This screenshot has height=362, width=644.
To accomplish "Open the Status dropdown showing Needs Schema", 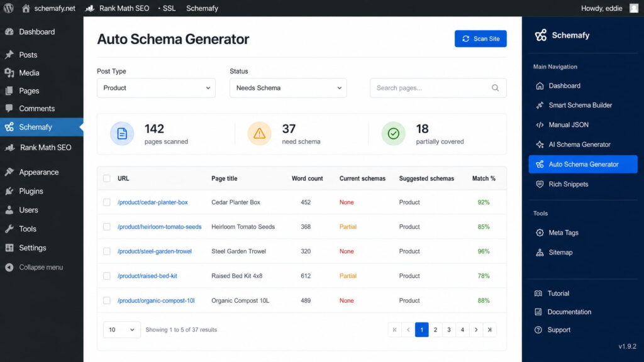I will coord(288,88).
